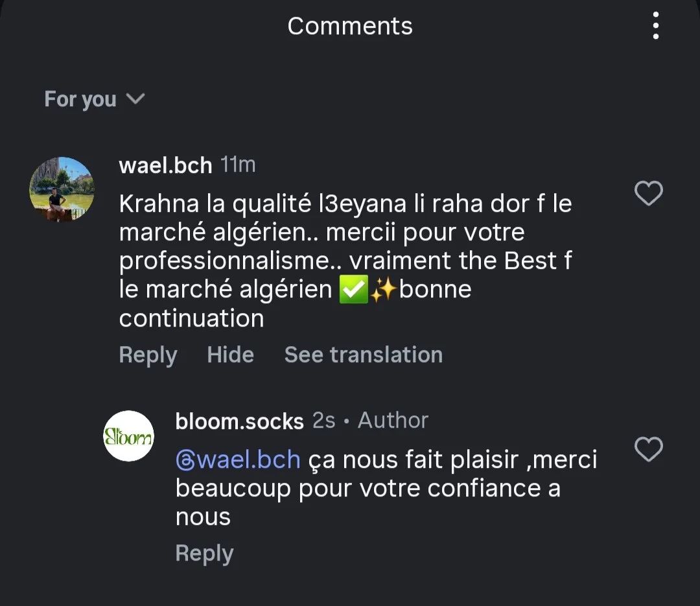The image size is (700, 606).
Task: Follow the @wael.bch mention link
Action: (x=238, y=460)
